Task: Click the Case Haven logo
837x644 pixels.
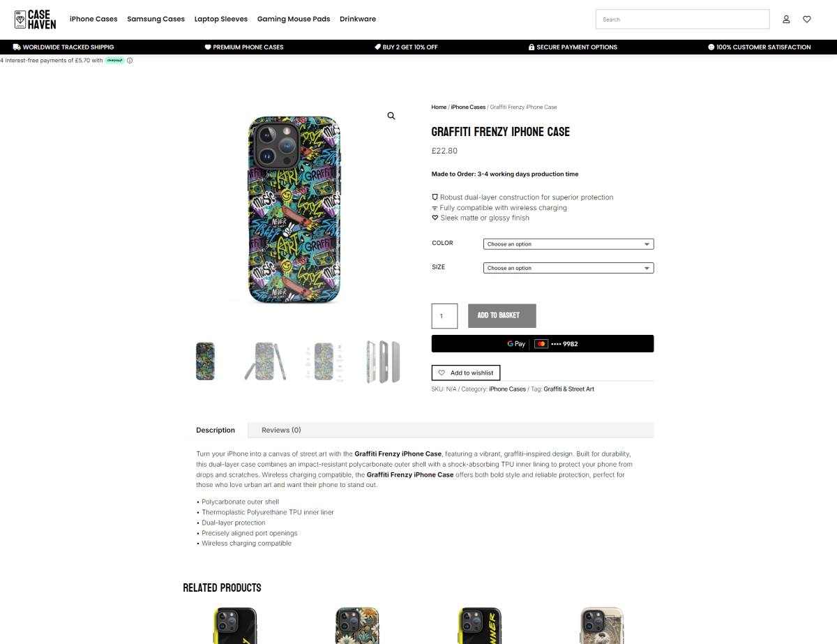Action: (35, 19)
